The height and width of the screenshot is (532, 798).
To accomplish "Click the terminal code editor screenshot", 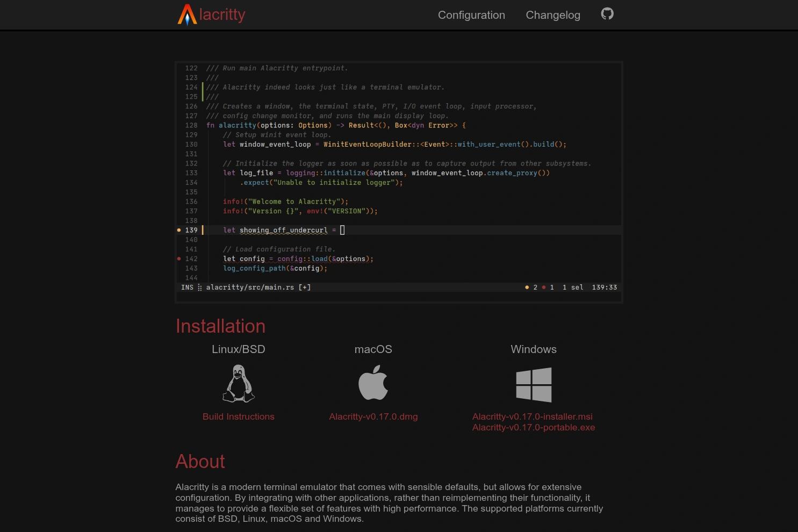I will coord(399,182).
